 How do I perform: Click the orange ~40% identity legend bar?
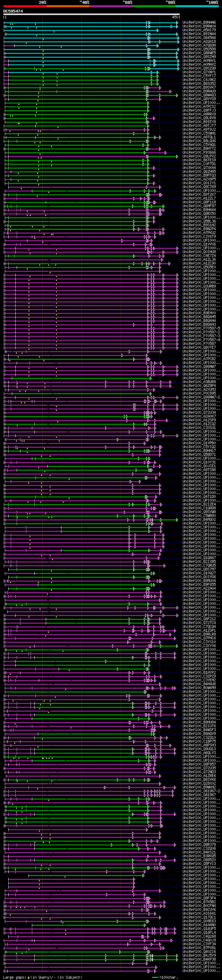pyautogui.click(x=68, y=6)
